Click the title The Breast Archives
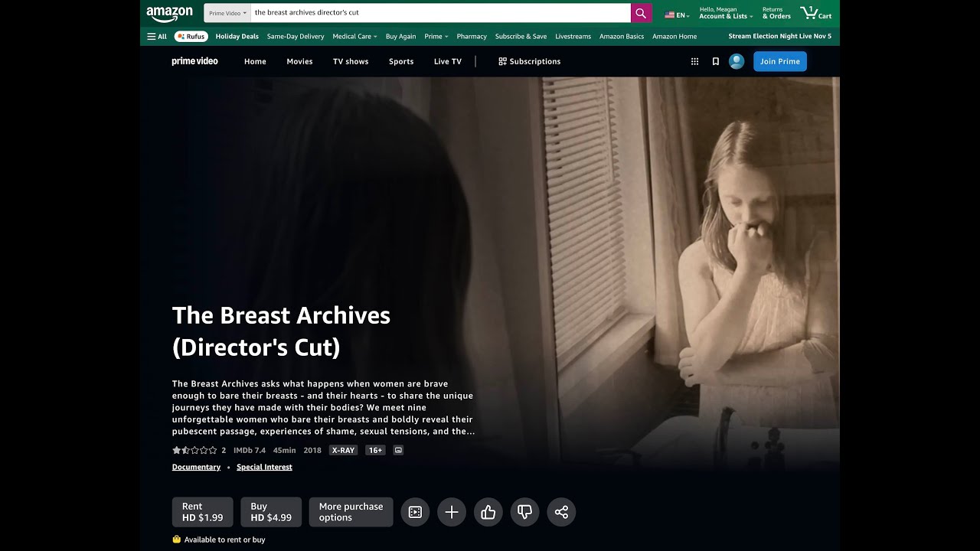This screenshot has width=980, height=551. pos(281,331)
